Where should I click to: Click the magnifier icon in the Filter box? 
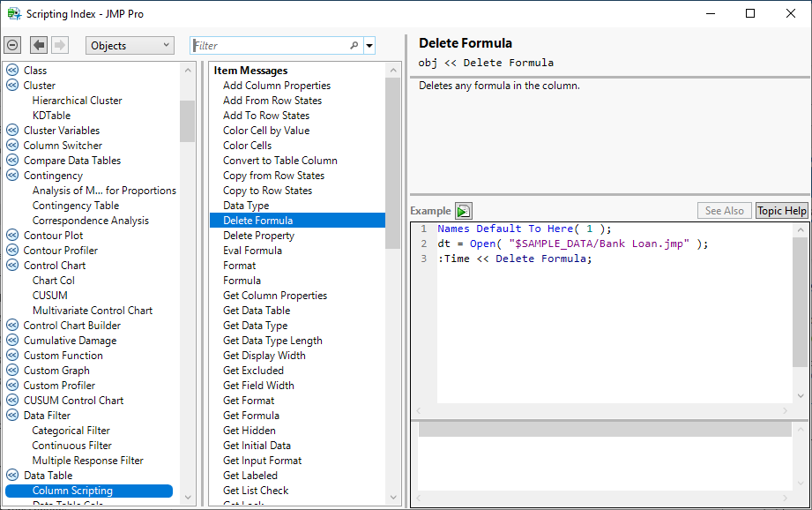354,46
